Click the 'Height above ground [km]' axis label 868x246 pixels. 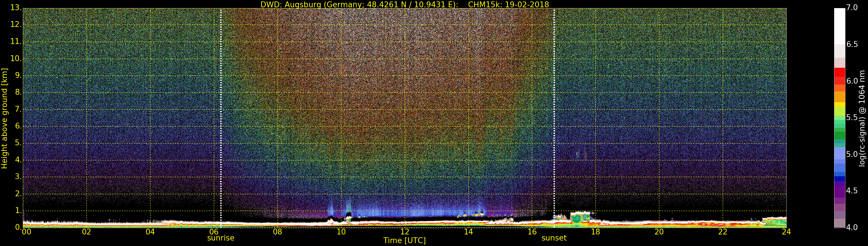(4, 118)
